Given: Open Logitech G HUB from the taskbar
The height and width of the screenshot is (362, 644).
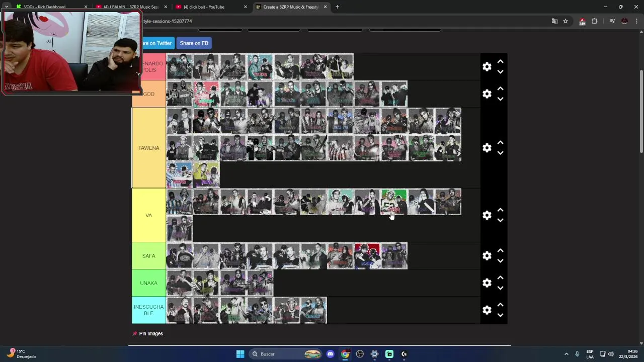Looking at the screenshot, I should tap(404, 354).
